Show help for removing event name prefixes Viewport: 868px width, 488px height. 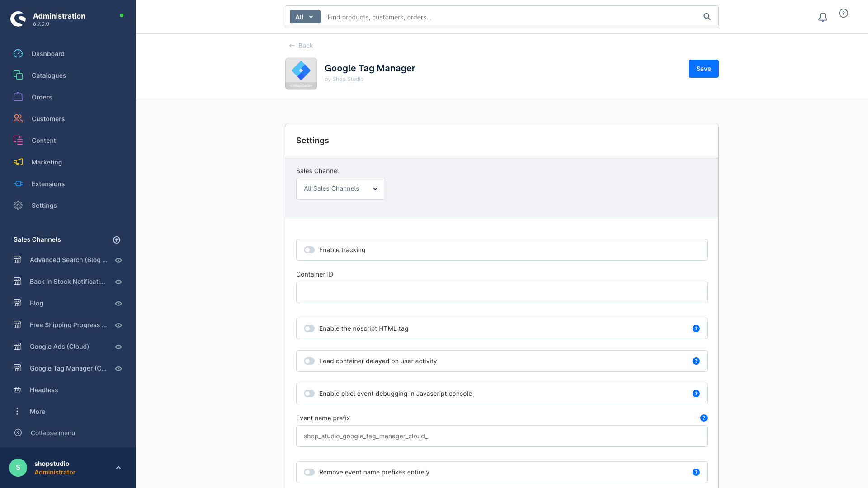click(696, 472)
